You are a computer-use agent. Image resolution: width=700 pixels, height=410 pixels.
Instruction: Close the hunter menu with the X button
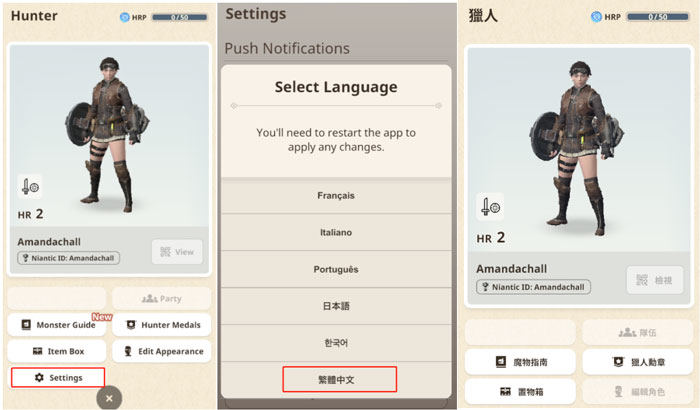click(x=109, y=398)
